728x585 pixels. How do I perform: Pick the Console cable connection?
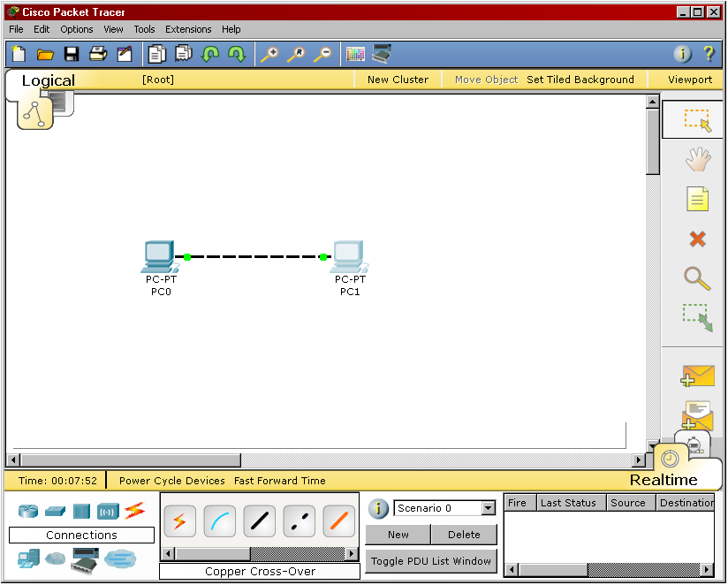[x=220, y=521]
